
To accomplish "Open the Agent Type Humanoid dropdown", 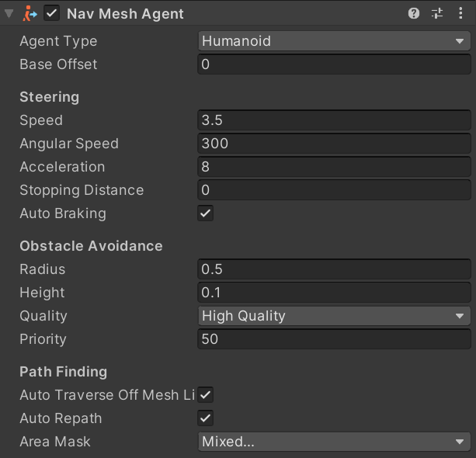I will point(334,41).
